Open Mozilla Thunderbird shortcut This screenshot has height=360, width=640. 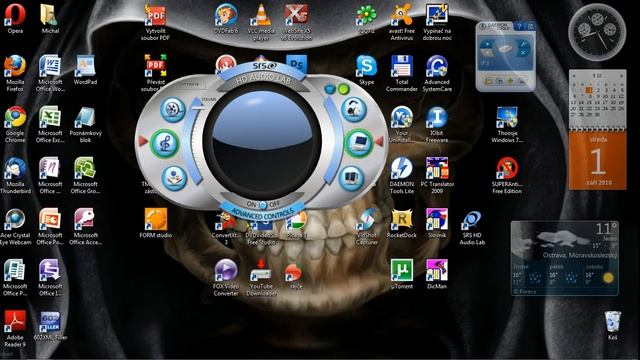(15, 176)
